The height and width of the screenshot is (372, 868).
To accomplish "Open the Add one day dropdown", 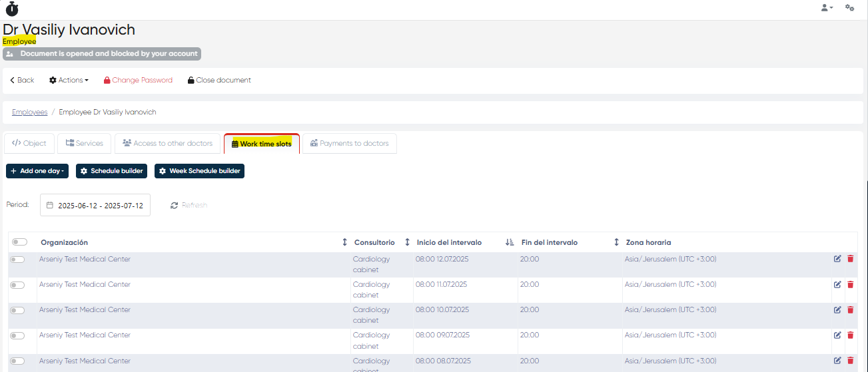I will 37,171.
